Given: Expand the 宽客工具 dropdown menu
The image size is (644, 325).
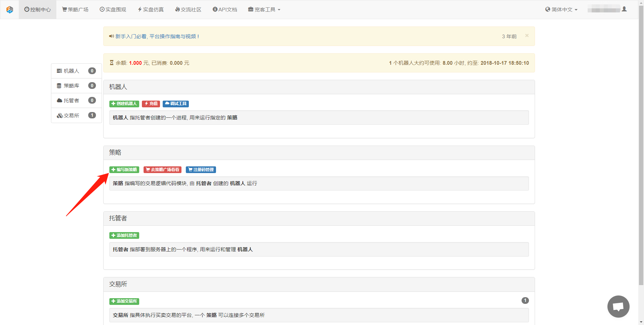Looking at the screenshot, I should [x=264, y=10].
